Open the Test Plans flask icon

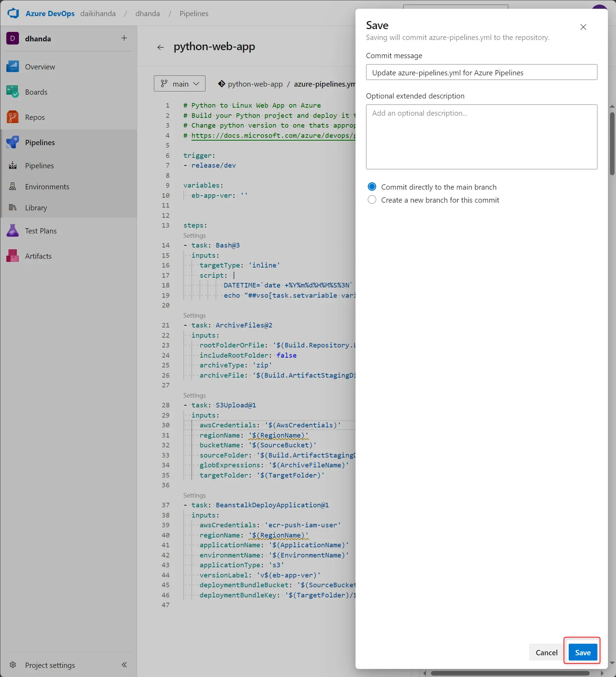pyautogui.click(x=13, y=231)
